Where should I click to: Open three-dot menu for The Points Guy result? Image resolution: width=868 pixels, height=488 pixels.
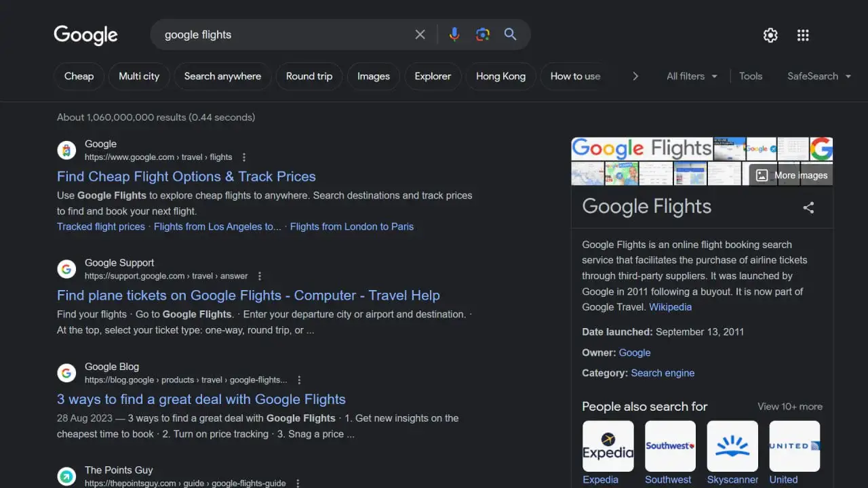pyautogui.click(x=298, y=483)
